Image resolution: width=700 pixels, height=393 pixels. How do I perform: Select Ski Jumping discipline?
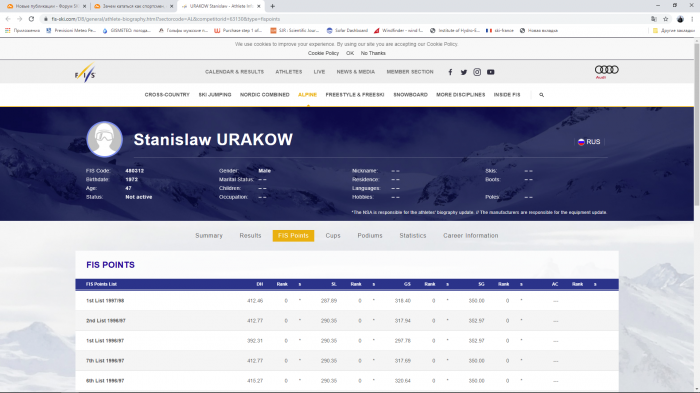click(x=215, y=95)
